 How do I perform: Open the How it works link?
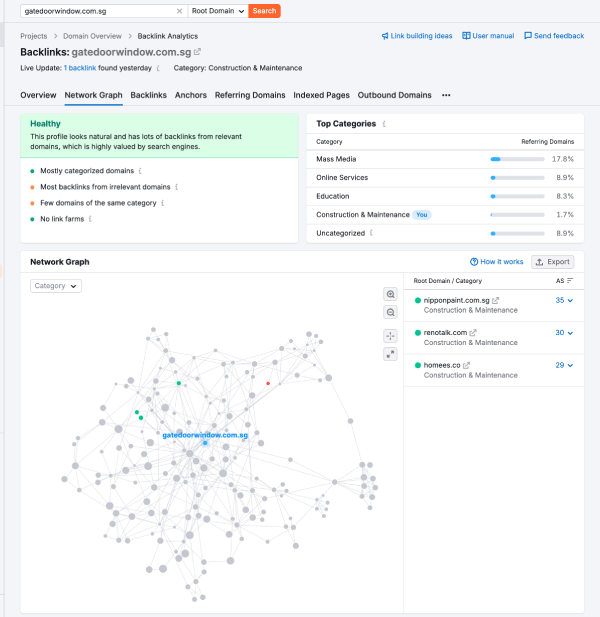coord(497,262)
